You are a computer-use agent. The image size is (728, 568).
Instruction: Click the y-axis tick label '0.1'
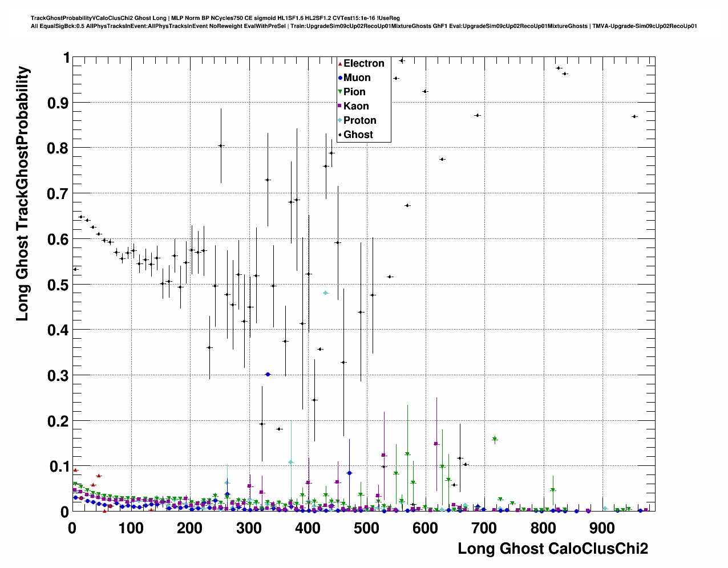tap(58, 466)
